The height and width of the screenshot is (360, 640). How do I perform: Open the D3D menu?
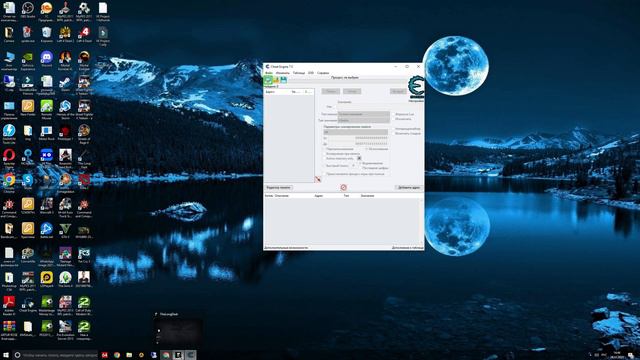(x=311, y=73)
